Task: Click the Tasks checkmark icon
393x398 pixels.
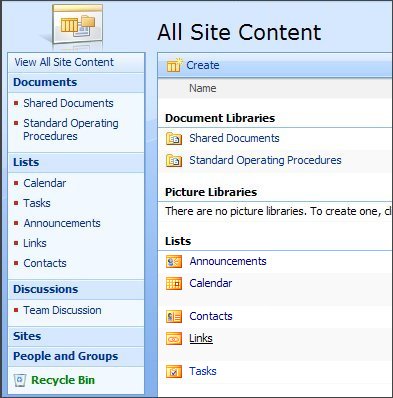Action: [174, 371]
